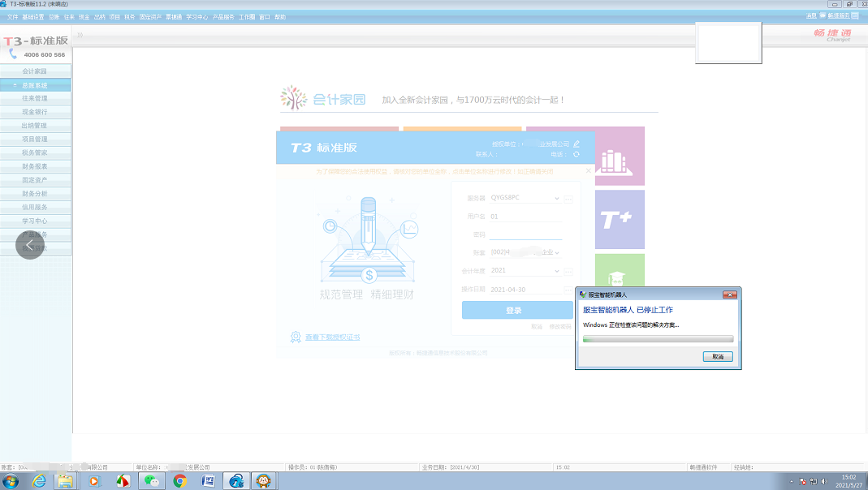Image resolution: width=868 pixels, height=490 pixels.
Task: Open the 基础设置 menu
Action: point(32,17)
